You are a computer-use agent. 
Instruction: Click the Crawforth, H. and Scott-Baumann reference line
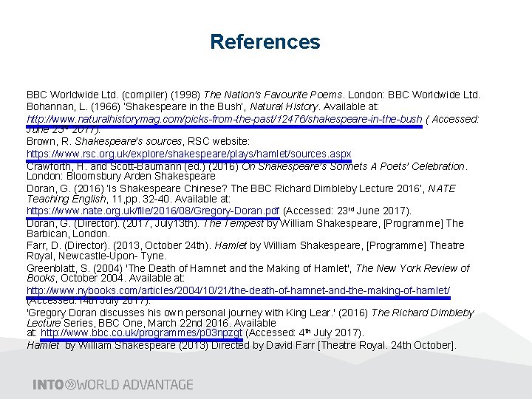(247, 166)
